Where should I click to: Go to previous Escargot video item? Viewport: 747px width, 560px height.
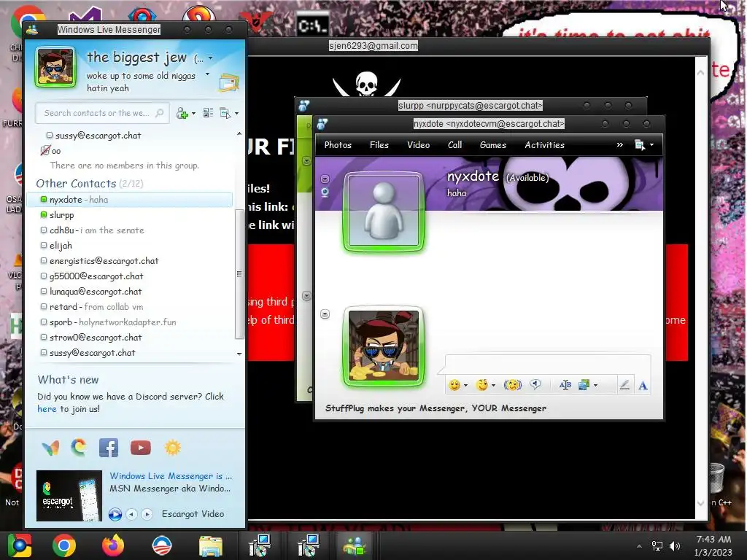pos(132,514)
